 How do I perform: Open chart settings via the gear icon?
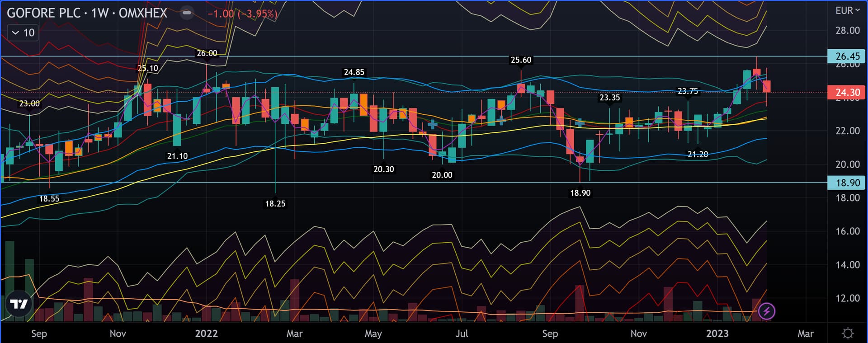(848, 334)
